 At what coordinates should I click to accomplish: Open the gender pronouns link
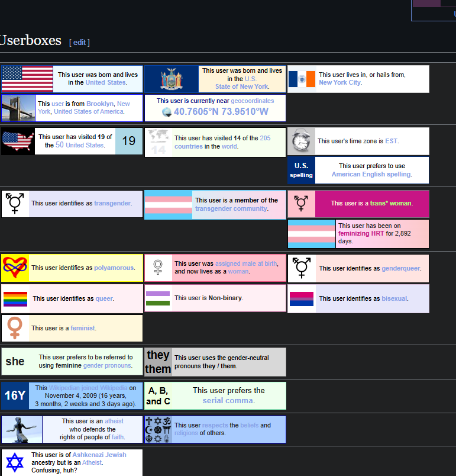coord(108,365)
